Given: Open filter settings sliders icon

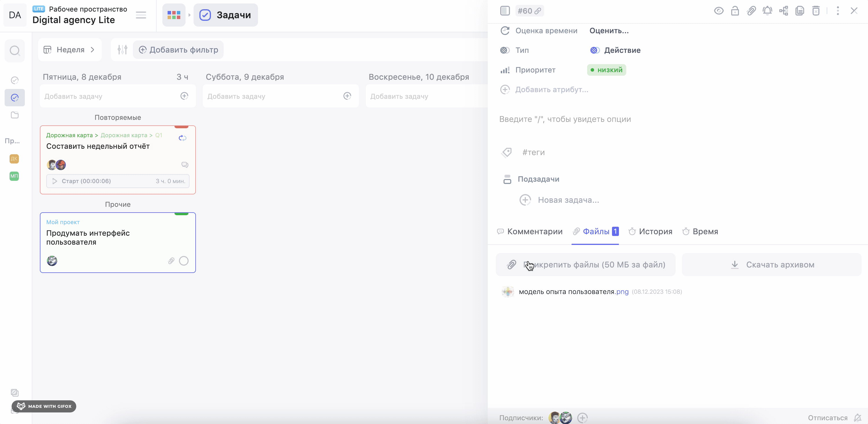Looking at the screenshot, I should pos(122,50).
